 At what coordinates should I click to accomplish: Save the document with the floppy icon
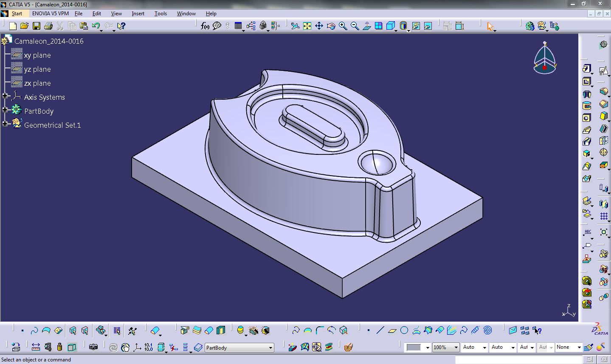[37, 26]
